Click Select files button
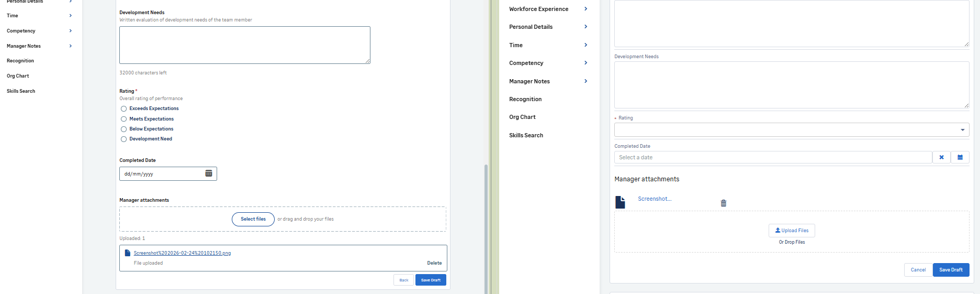Viewport: 980px width, 294px height. 253,219
